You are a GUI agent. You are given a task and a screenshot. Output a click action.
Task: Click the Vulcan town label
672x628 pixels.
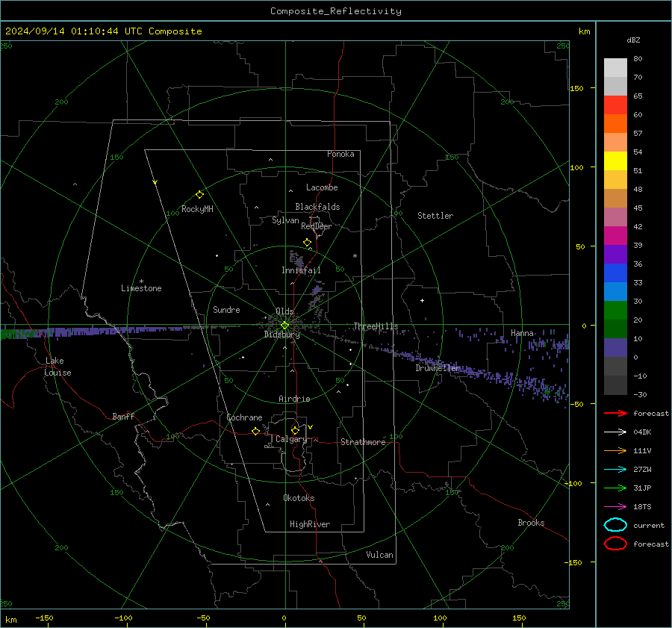coord(380,555)
